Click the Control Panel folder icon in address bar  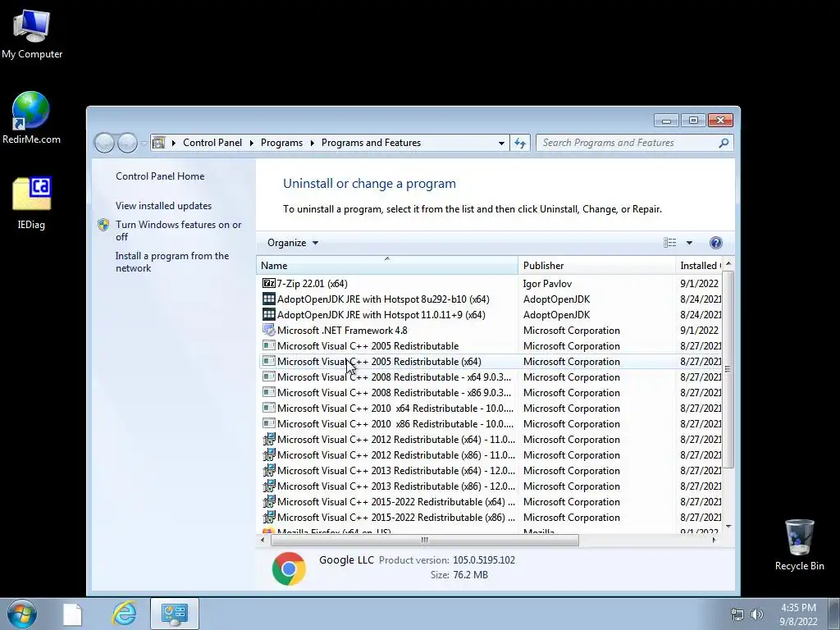tap(158, 143)
